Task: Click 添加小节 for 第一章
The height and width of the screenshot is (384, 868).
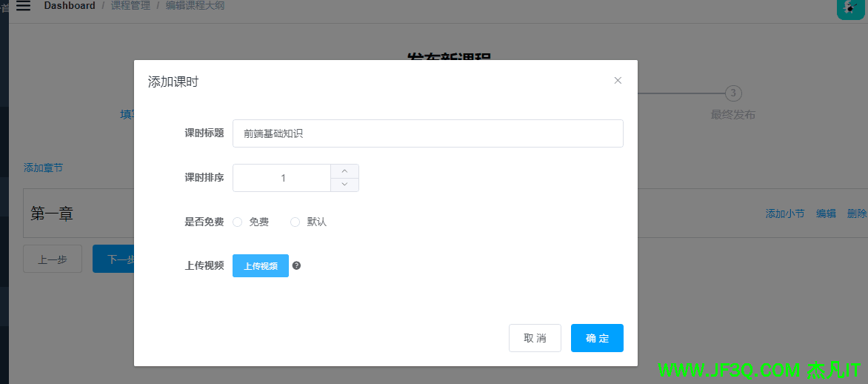Action: pos(784,213)
